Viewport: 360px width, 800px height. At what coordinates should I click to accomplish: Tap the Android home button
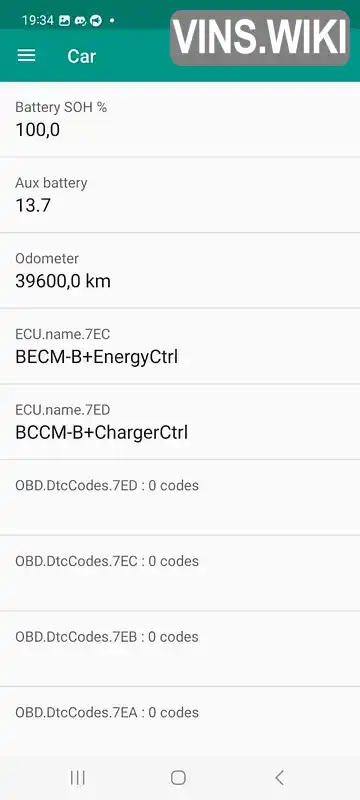[x=178, y=777]
